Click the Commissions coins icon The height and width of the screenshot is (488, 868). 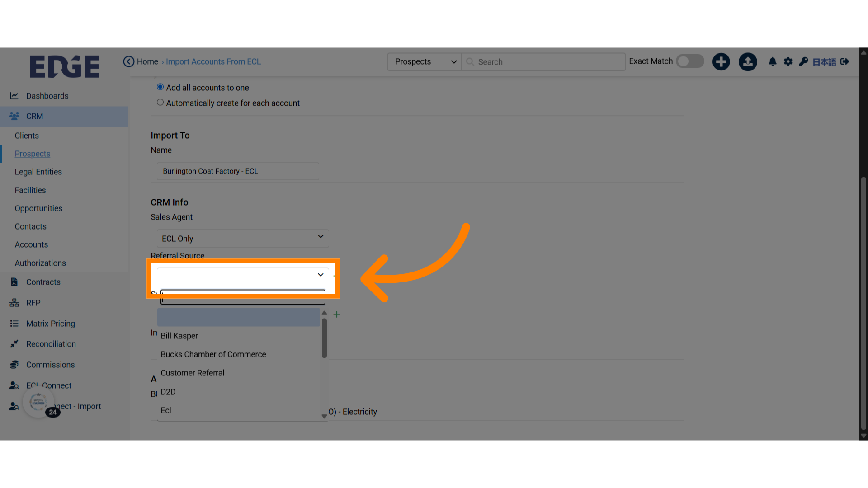tap(14, 365)
